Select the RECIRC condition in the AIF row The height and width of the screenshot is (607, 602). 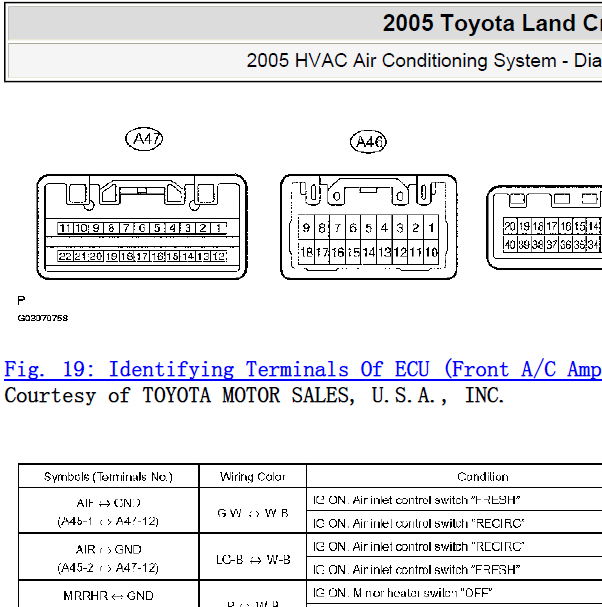418,523
